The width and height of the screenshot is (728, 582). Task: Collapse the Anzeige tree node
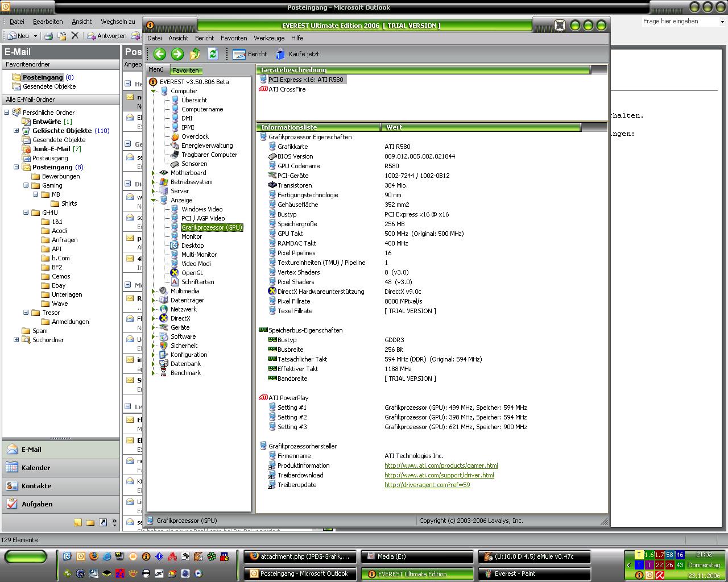pyautogui.click(x=154, y=200)
